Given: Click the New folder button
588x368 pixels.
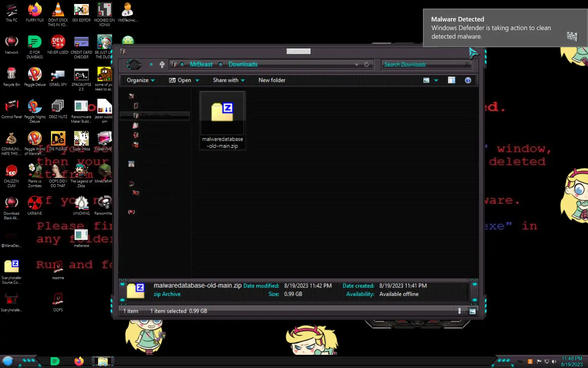Looking at the screenshot, I should (x=272, y=80).
